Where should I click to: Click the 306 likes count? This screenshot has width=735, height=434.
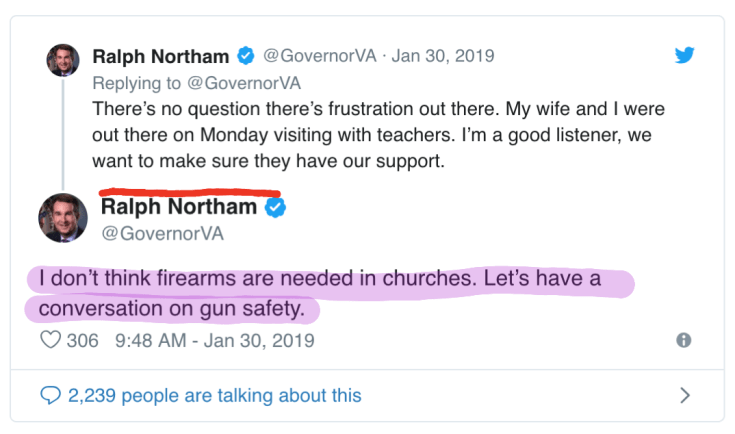82,341
